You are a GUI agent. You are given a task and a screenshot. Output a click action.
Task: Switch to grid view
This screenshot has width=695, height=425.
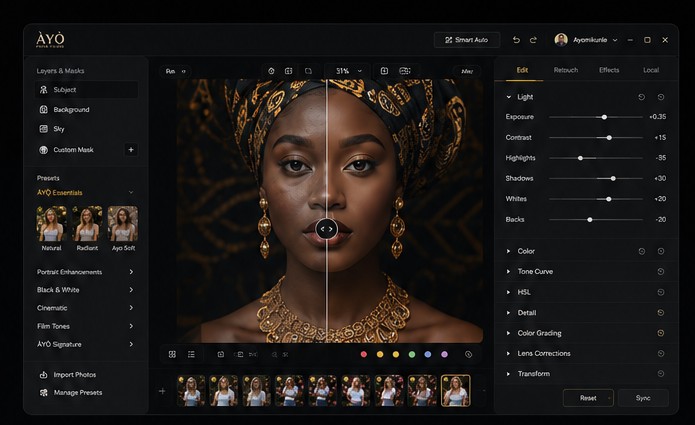click(x=172, y=355)
